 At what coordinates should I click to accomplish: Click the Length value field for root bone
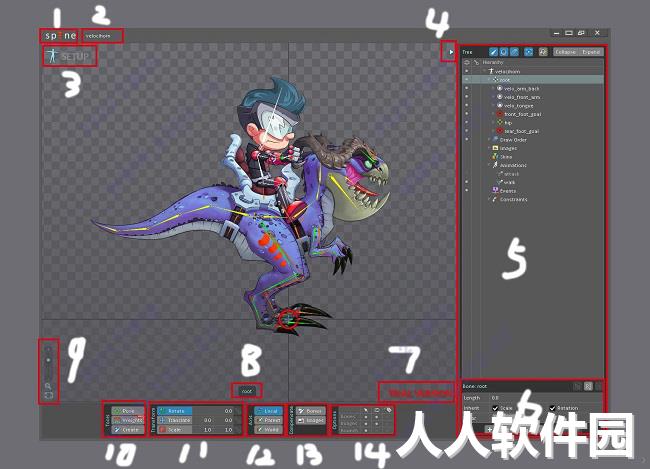[545, 398]
